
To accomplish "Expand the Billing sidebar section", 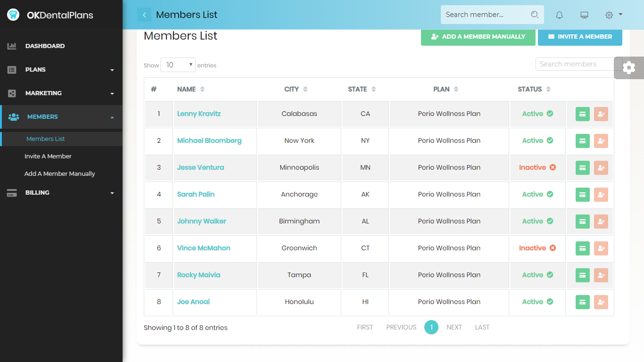I will pyautogui.click(x=61, y=193).
